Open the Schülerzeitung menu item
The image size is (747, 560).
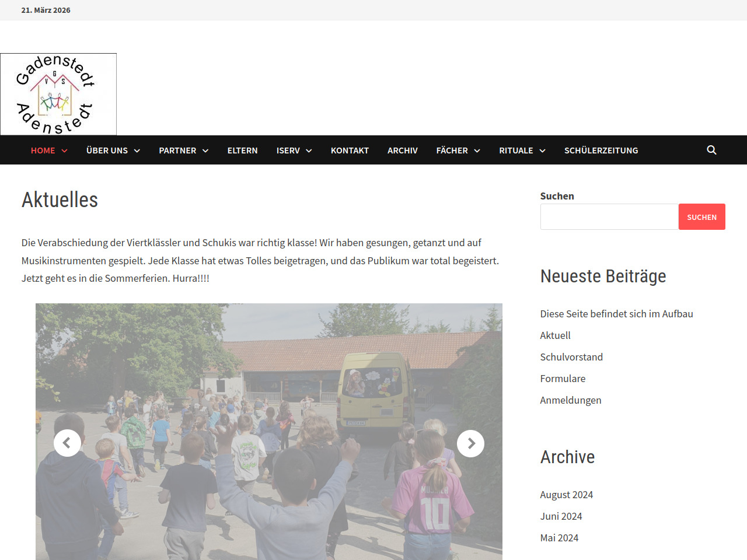coord(601,150)
